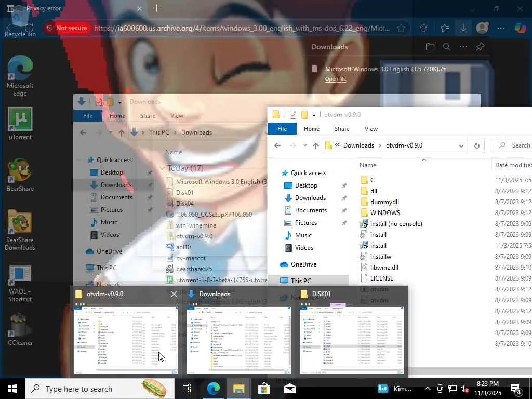Expand address bar history dropdown in otvdm window
The width and height of the screenshot is (532, 399).
[x=461, y=145]
